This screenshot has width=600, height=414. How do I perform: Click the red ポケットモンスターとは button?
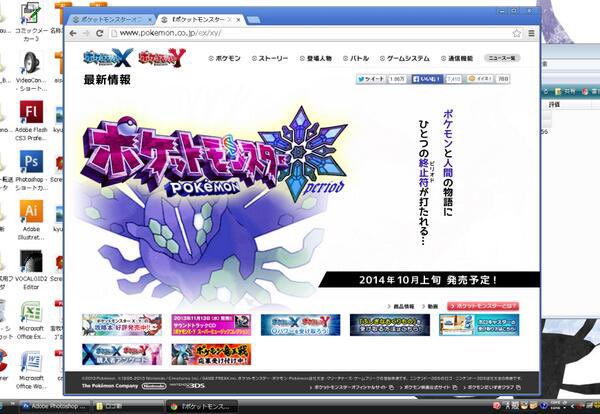pos(483,306)
